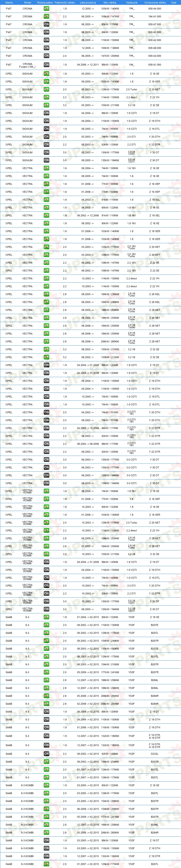The height and width of the screenshot is (868, 181).
Task: Click PB icon for Opel Signum Z 20 NET
Action: click(x=47, y=89)
